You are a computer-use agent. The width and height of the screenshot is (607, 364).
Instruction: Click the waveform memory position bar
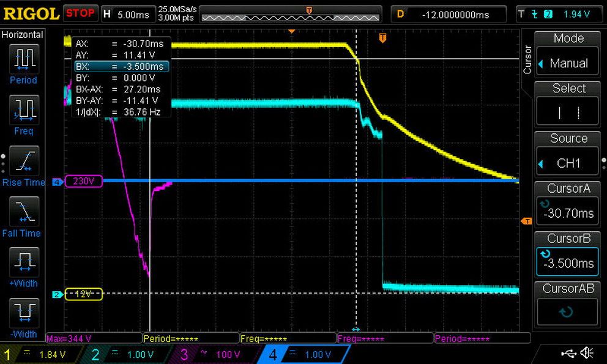coord(291,15)
